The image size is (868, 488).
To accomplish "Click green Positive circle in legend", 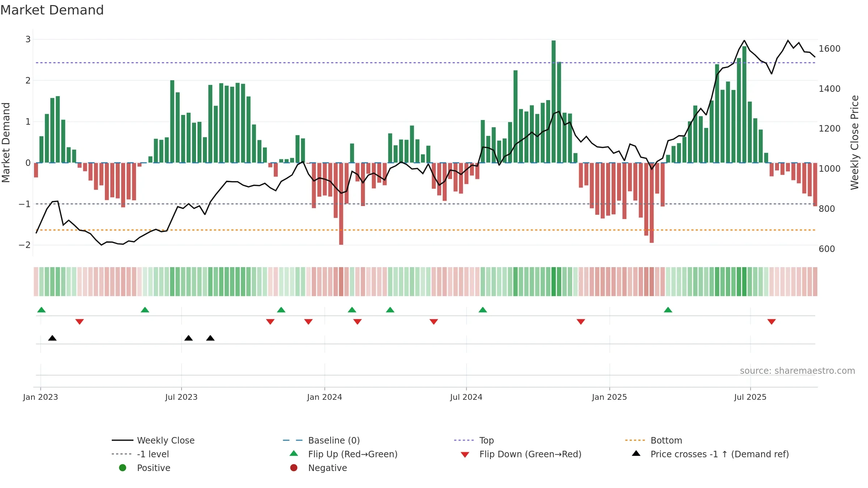I will coord(123,468).
